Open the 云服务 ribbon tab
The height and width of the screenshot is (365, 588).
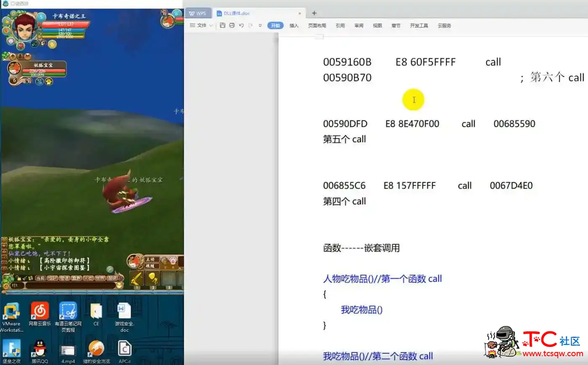click(444, 26)
